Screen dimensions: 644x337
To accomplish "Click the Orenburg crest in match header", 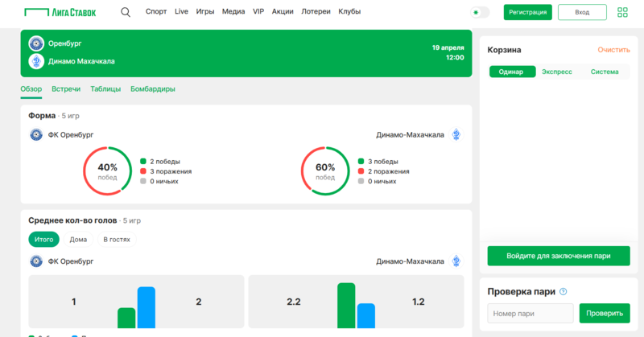I will pos(36,43).
